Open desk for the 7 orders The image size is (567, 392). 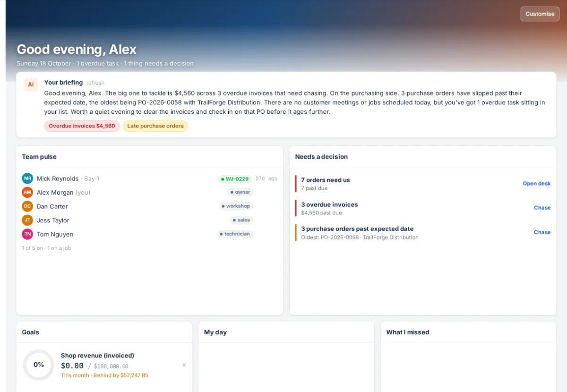pyautogui.click(x=536, y=184)
